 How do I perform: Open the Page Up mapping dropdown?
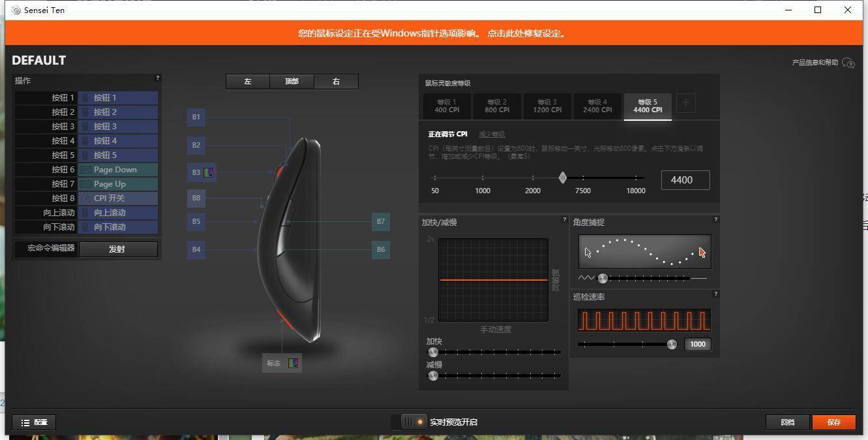(118, 184)
